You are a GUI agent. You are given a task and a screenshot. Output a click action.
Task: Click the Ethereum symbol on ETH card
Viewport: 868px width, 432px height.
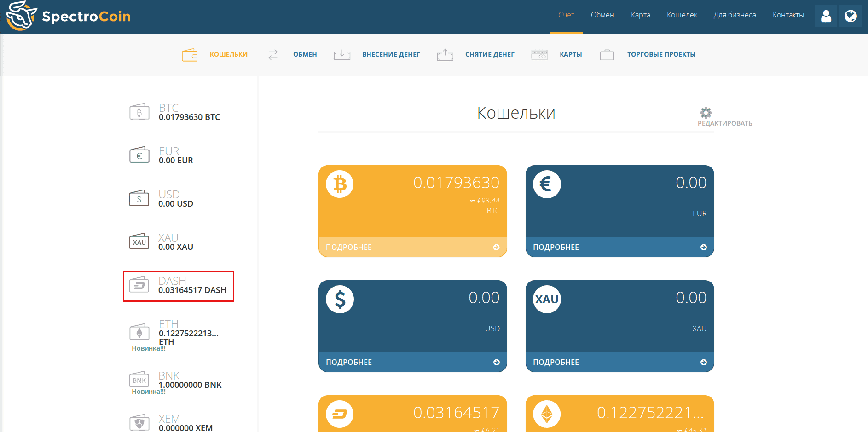coord(547,414)
